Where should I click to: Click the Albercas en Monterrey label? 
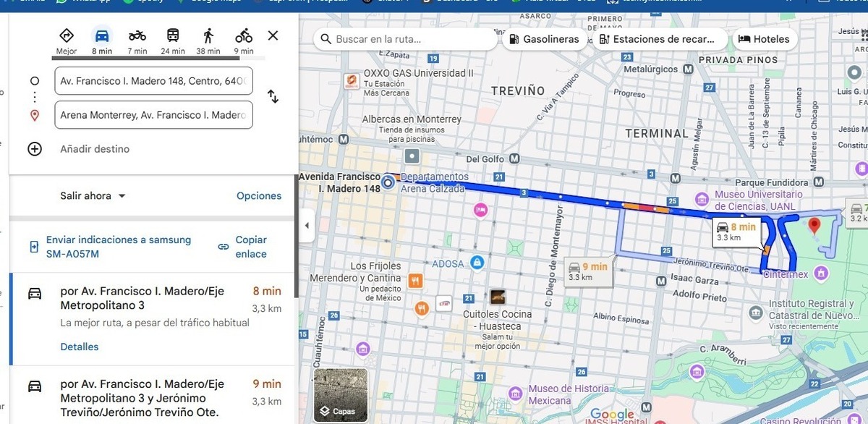(x=412, y=119)
